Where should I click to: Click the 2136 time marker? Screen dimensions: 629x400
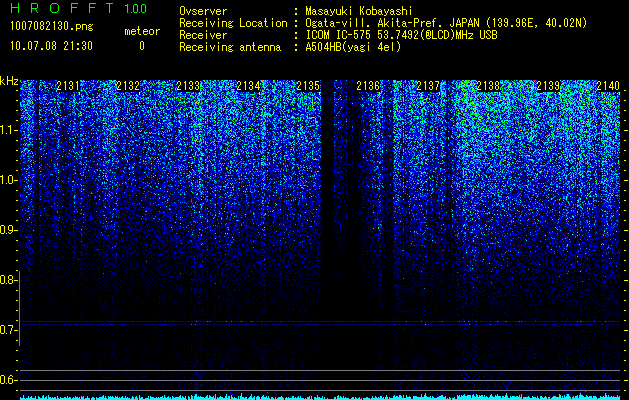point(368,85)
